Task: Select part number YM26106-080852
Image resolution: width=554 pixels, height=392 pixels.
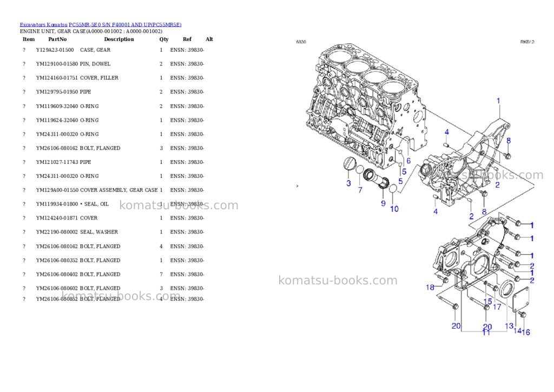Action: pos(57,299)
